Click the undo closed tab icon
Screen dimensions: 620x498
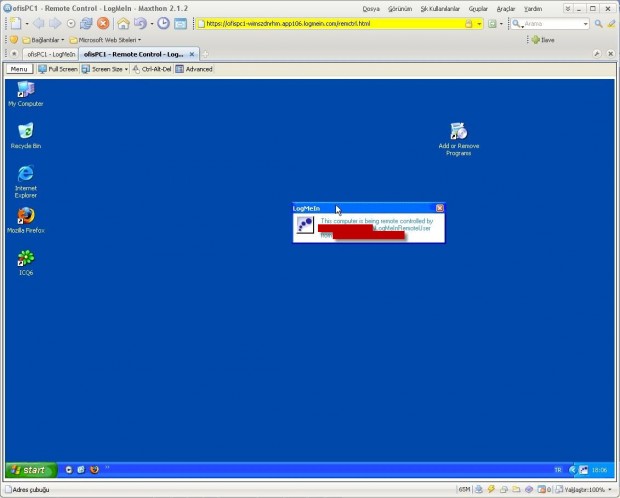[140, 24]
